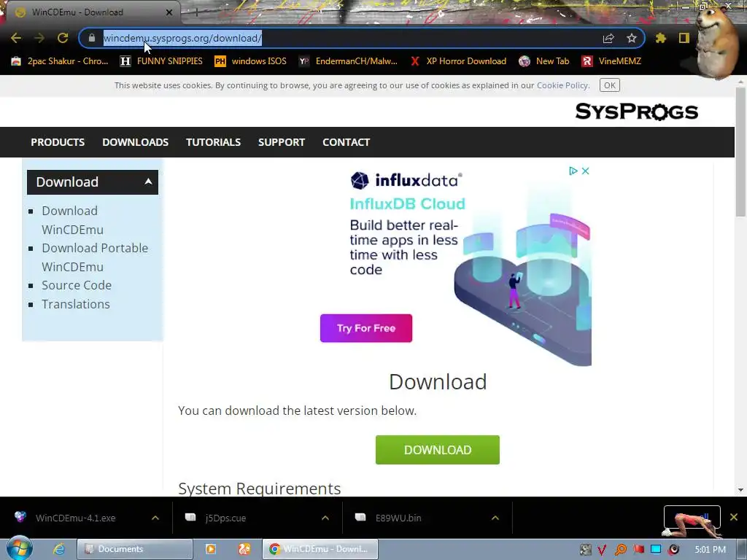Screen dimensions: 747x560
Task: Click the Show desktop button
Action: coord(743,550)
